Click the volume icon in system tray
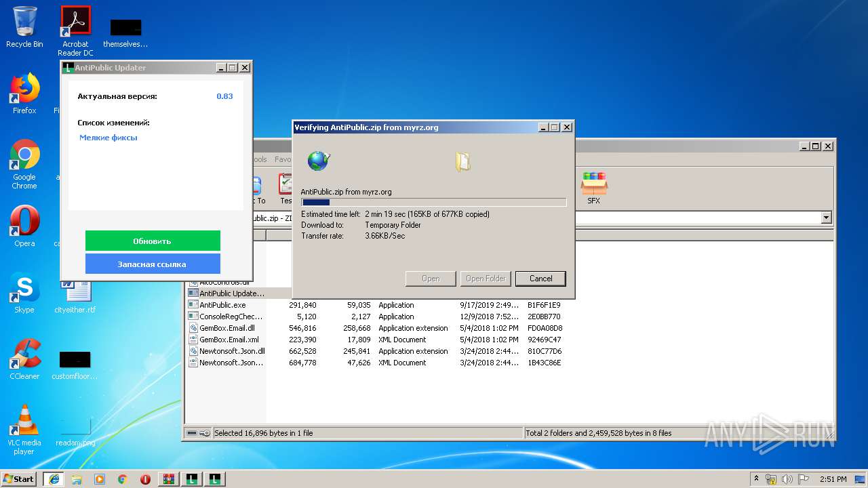 787,479
